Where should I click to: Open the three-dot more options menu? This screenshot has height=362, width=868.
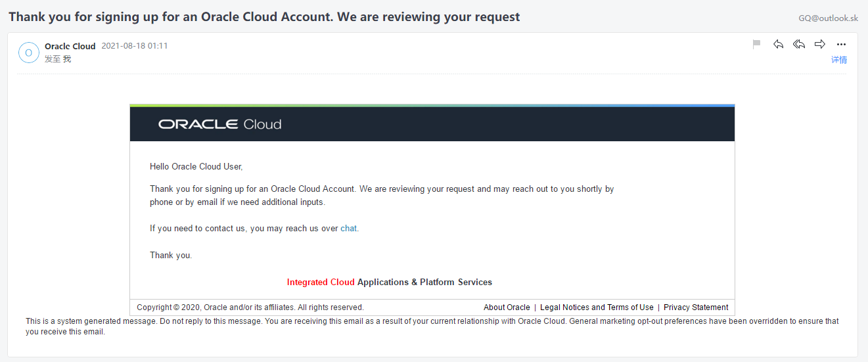pyautogui.click(x=841, y=44)
